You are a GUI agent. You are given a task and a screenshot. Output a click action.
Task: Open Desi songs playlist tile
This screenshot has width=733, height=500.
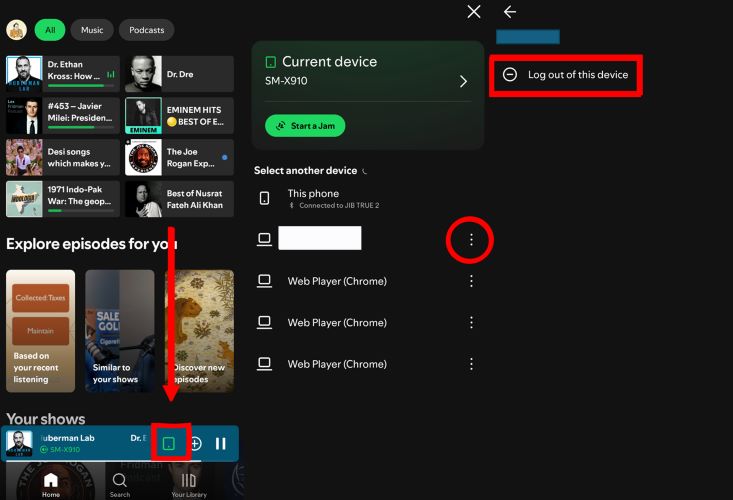[x=63, y=157]
